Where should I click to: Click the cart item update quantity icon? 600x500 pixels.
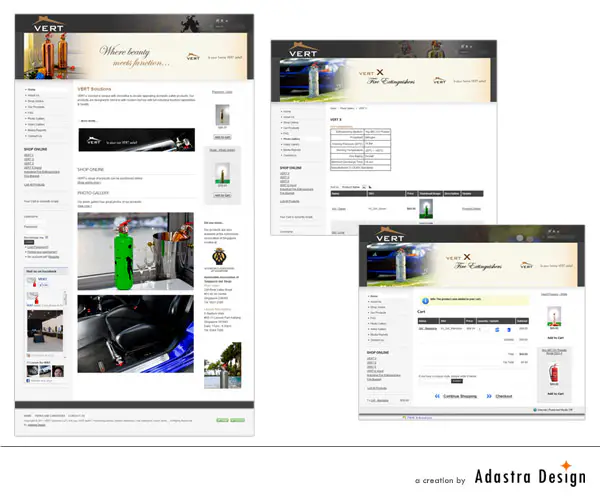click(497, 327)
